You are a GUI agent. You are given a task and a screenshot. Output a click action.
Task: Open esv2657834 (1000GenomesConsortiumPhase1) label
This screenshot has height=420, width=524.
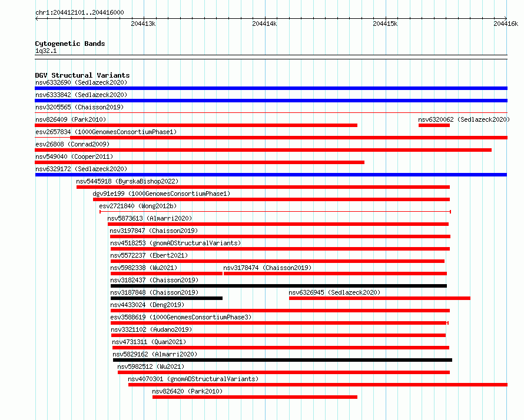[106, 132]
